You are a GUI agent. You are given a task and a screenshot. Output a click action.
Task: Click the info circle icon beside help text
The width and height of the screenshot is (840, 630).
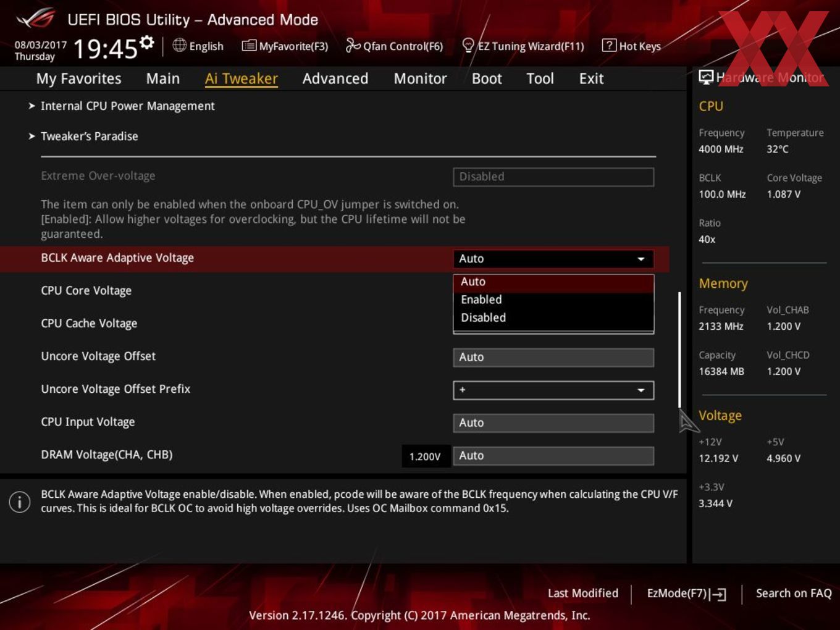[20, 502]
